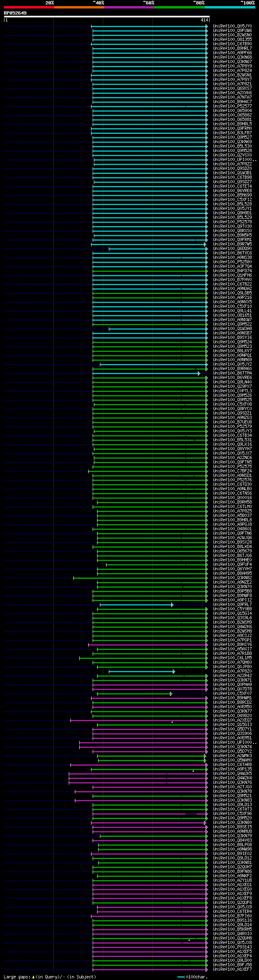Select the UniRef100_B9N5K5 label

click(232, 235)
